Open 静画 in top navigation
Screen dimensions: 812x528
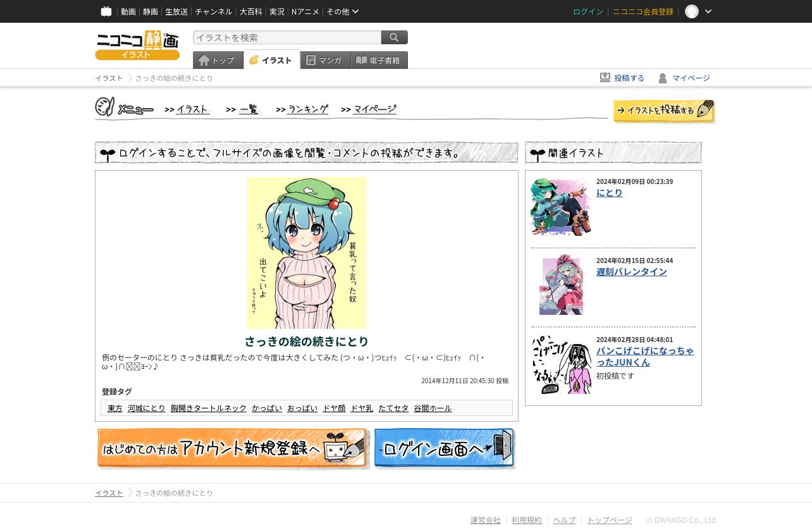(151, 11)
